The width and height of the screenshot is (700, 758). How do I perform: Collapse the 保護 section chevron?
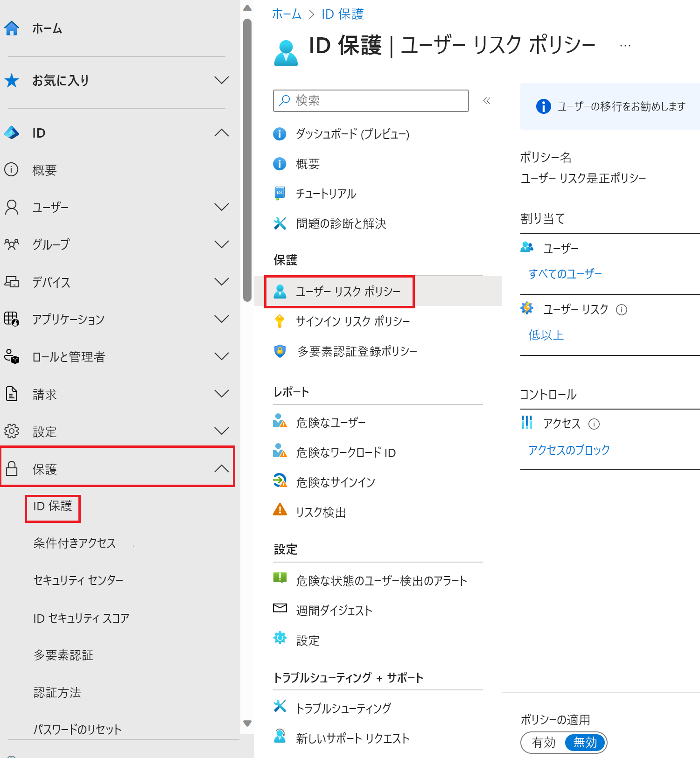tap(222, 468)
